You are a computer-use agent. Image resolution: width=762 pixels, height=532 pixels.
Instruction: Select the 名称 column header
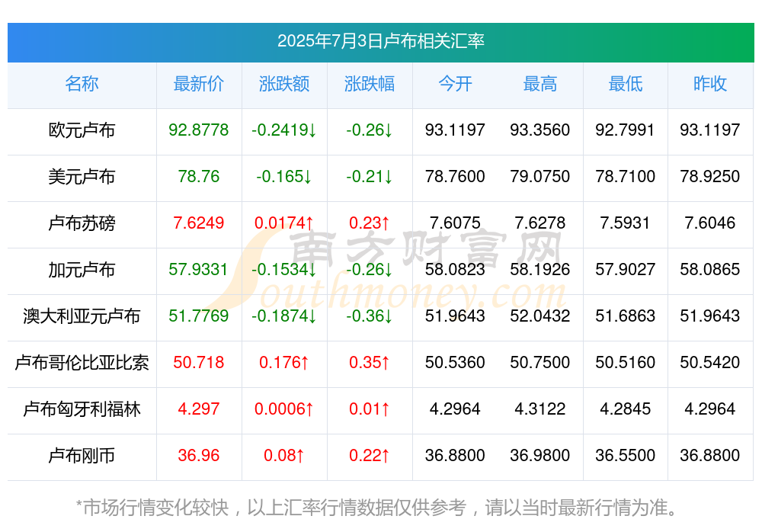click(x=82, y=84)
